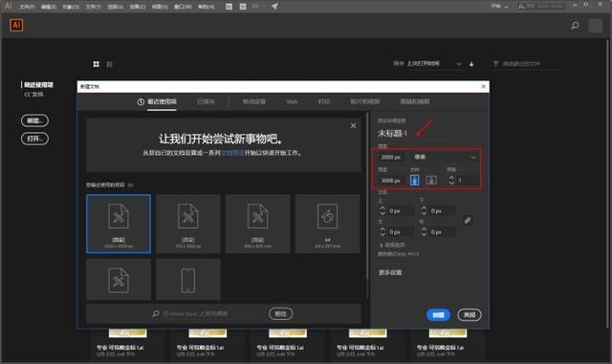Select the 已保存 tab

click(206, 102)
